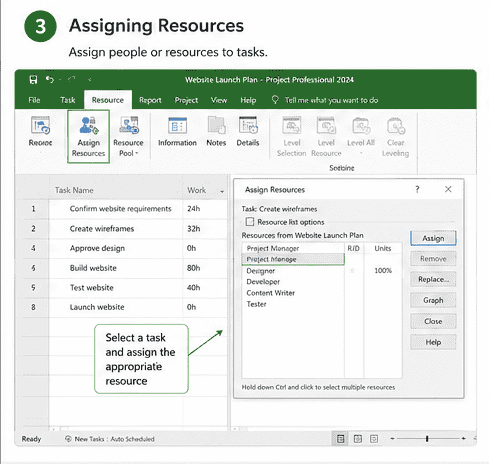The image size is (489, 464).
Task: Select Content Writer resource
Action: [x=271, y=293]
